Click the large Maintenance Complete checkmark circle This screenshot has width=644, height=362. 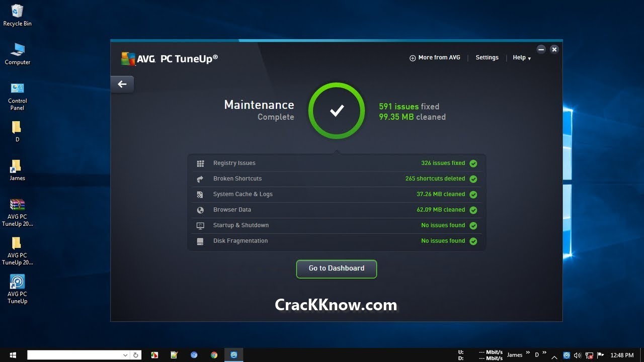(x=337, y=111)
